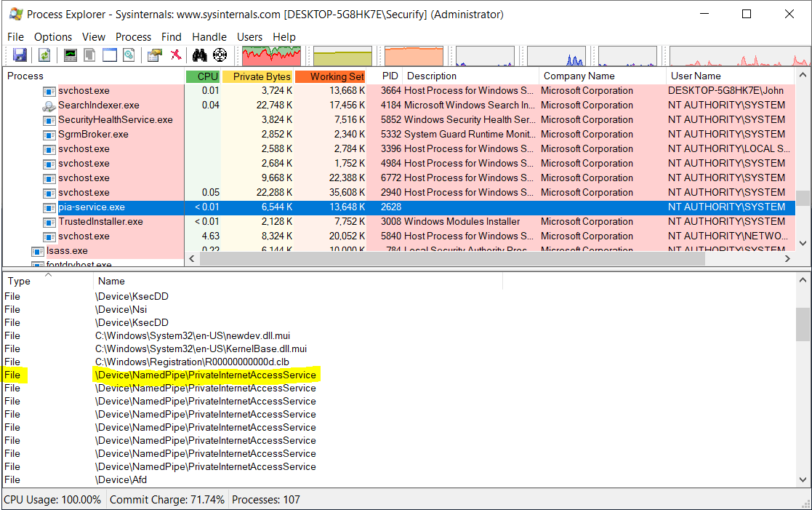This screenshot has height=510, width=812.
Task: Open the Process menu
Action: point(133,37)
